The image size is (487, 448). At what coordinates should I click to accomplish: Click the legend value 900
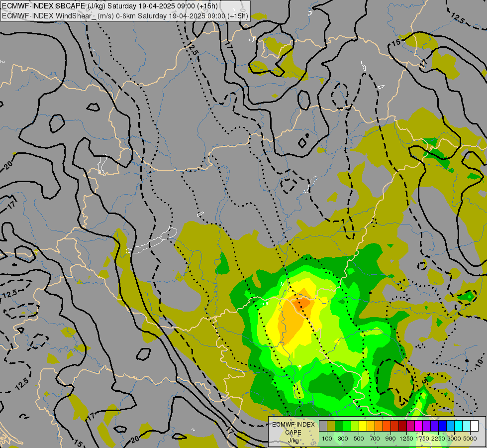[390, 439]
